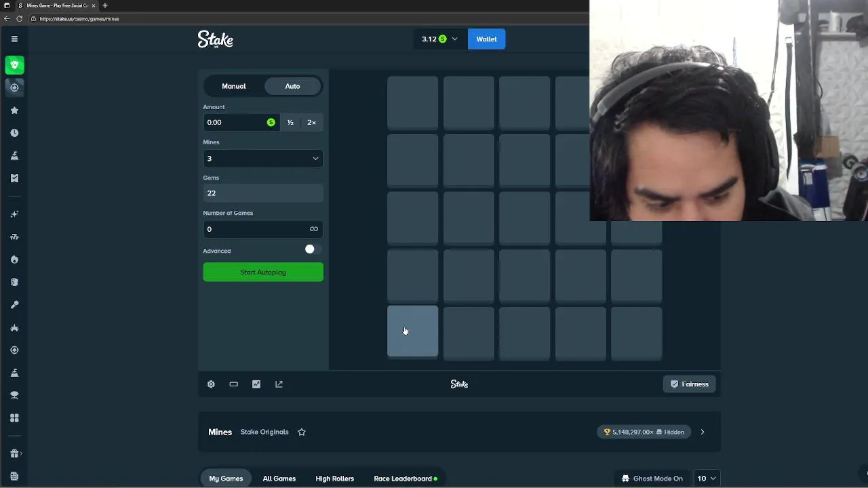The image size is (868, 488).
Task: Toggle the Advanced switch
Action: tap(311, 250)
